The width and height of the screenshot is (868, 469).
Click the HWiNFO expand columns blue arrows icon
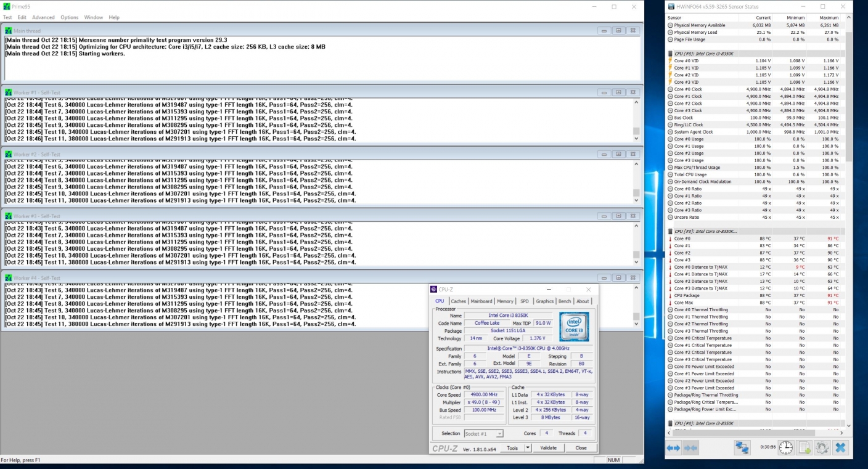click(x=674, y=448)
